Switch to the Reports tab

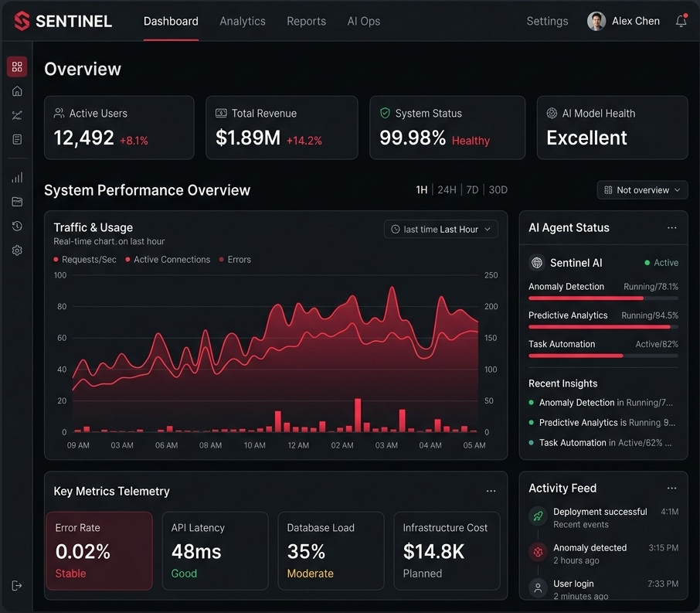(306, 21)
